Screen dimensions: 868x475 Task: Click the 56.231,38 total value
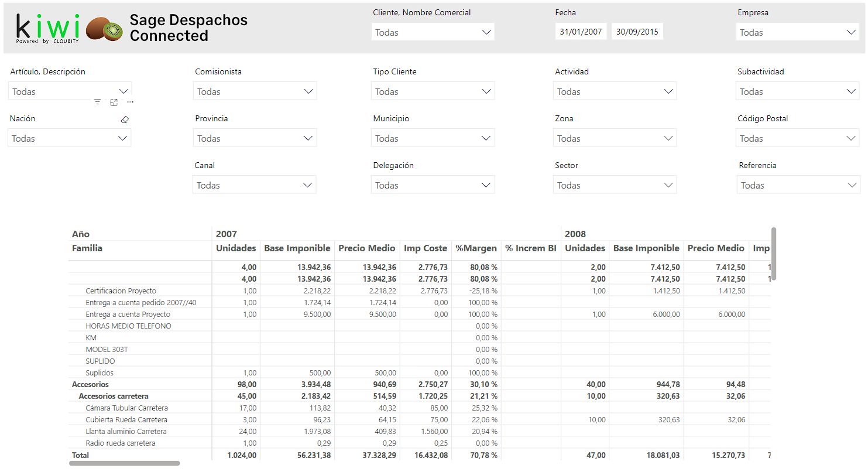point(314,455)
